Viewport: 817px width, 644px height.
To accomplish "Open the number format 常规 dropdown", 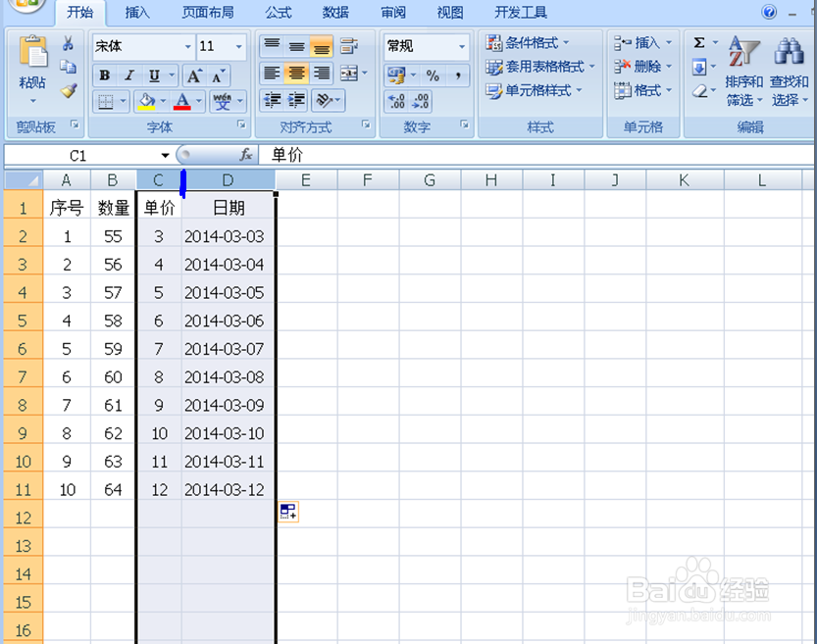I will point(462,47).
